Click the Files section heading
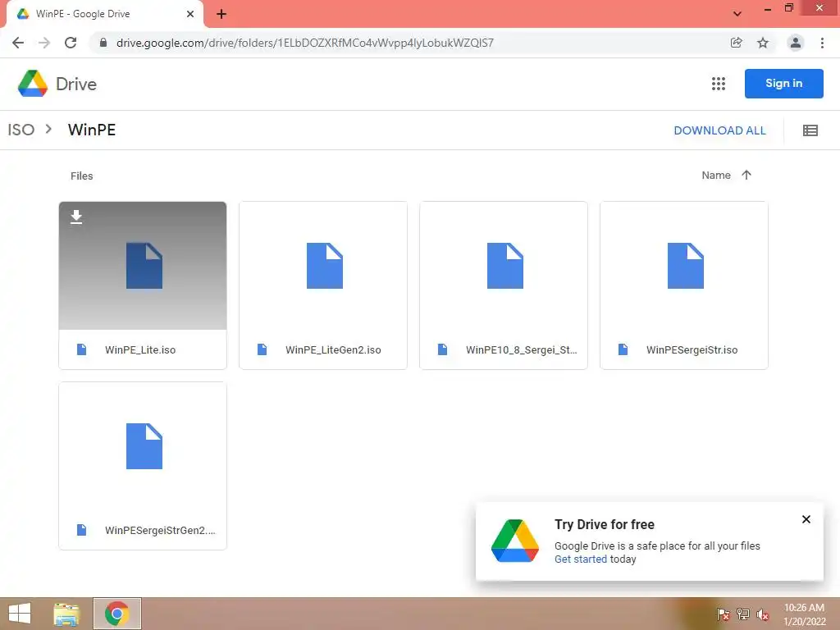The width and height of the screenshot is (840, 630). (81, 176)
